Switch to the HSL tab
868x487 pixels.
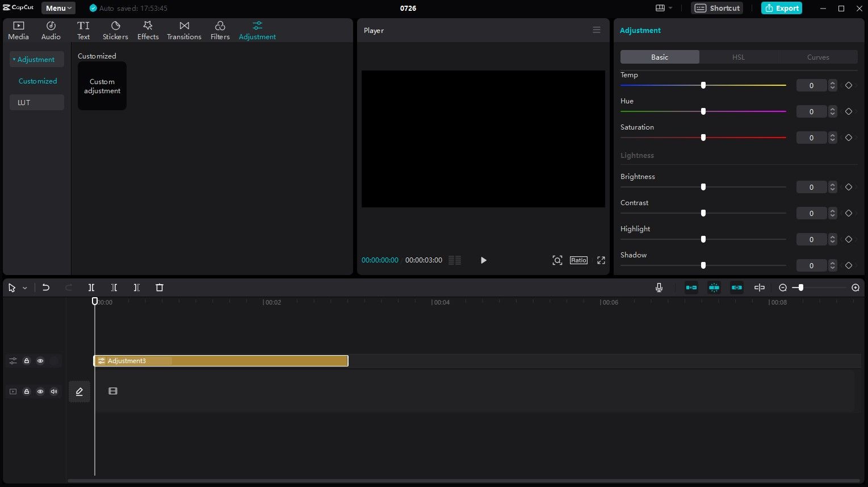coord(738,57)
